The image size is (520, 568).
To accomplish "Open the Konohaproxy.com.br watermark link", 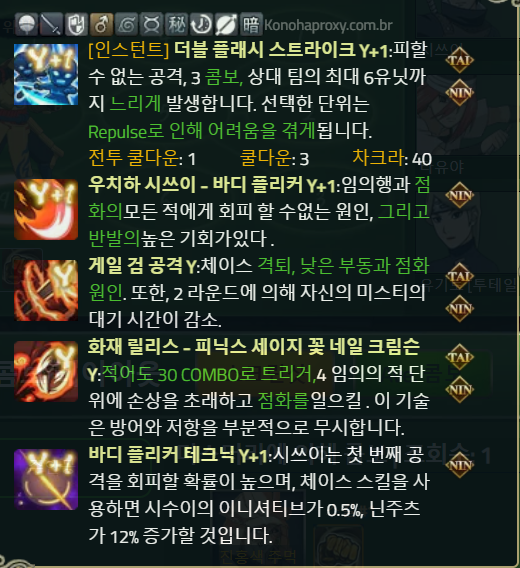I will 328,25.
